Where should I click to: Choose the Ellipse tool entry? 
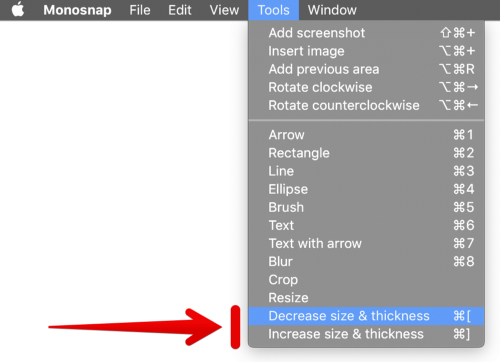[366, 189]
